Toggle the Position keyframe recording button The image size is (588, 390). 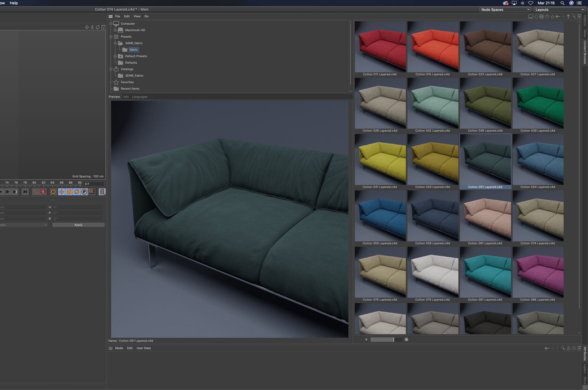[x=62, y=192]
